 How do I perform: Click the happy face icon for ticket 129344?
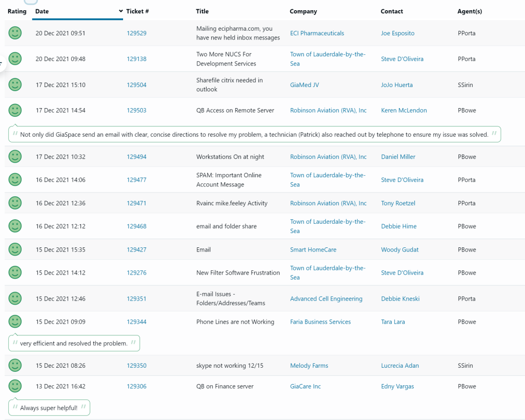[x=15, y=322]
